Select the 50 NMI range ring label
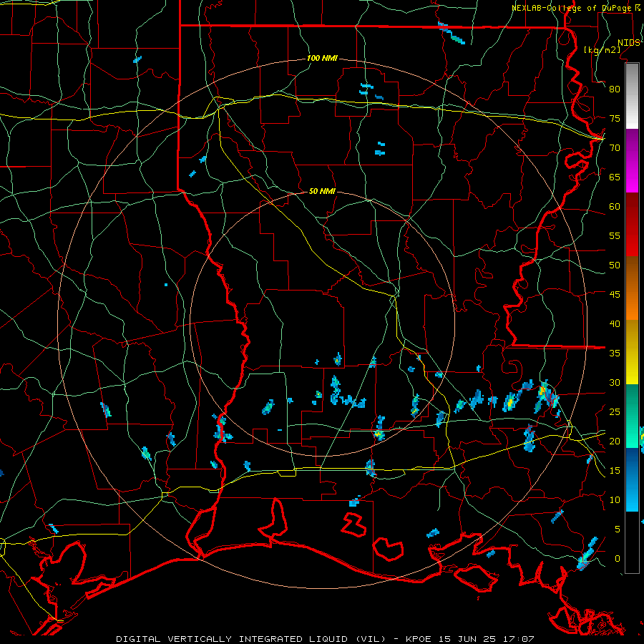 coord(322,191)
